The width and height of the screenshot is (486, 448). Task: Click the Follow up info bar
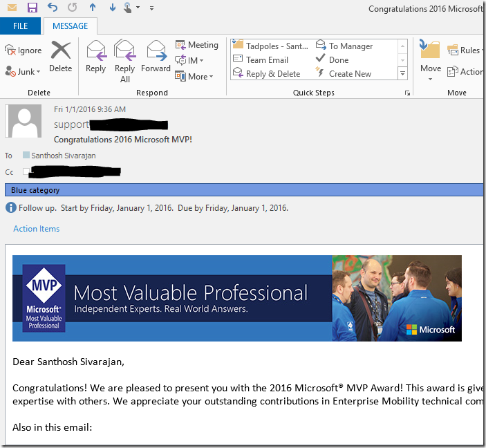153,208
